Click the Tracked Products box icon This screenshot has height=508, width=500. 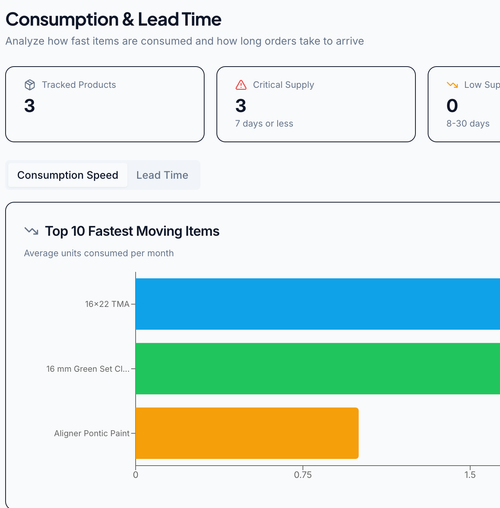[x=30, y=85]
